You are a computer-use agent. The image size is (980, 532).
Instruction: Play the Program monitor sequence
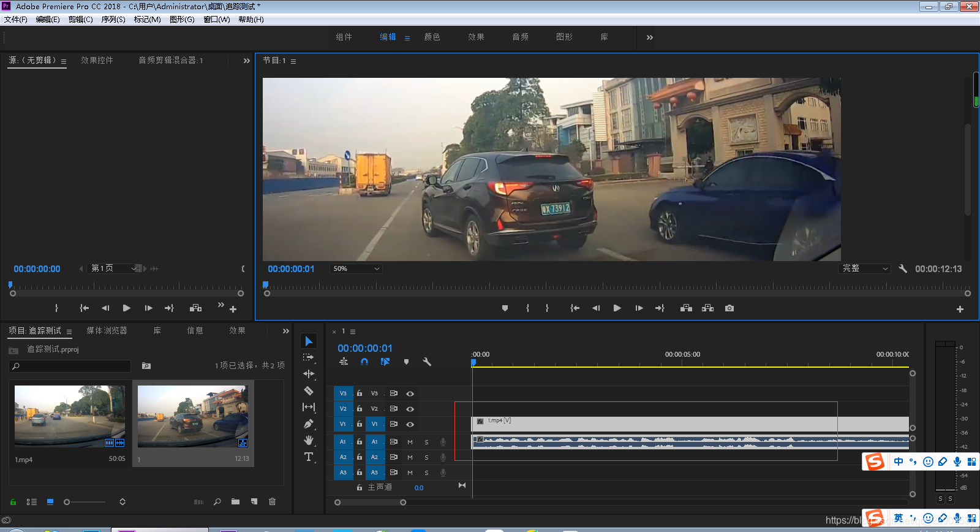click(617, 308)
